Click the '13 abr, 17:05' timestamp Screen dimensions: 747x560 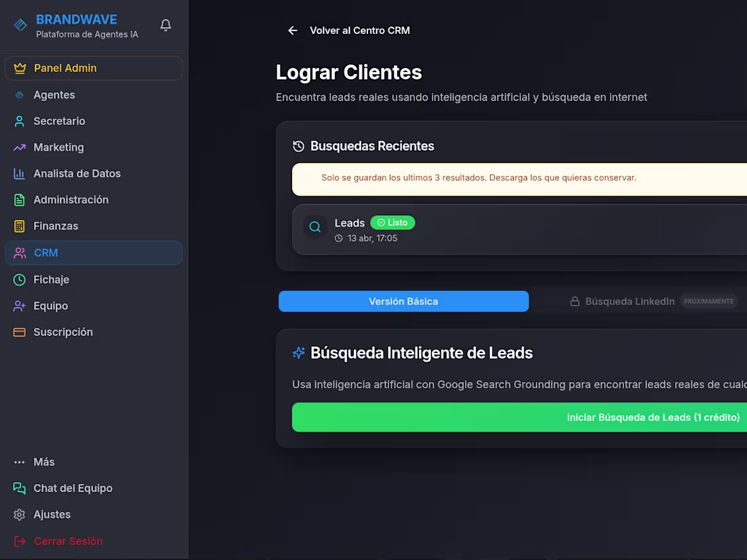pyautogui.click(x=372, y=238)
